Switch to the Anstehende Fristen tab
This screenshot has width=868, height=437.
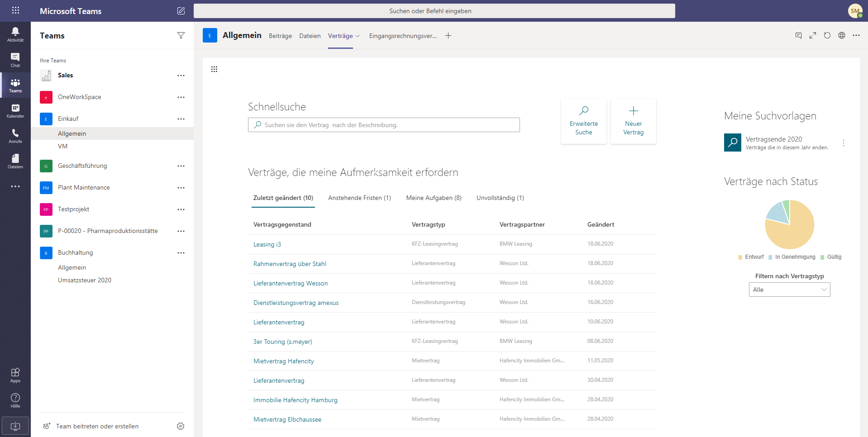click(359, 198)
